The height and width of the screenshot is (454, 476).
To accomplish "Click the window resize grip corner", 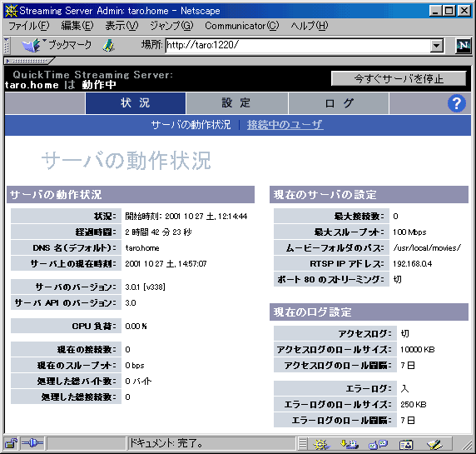I will click(x=466, y=445).
